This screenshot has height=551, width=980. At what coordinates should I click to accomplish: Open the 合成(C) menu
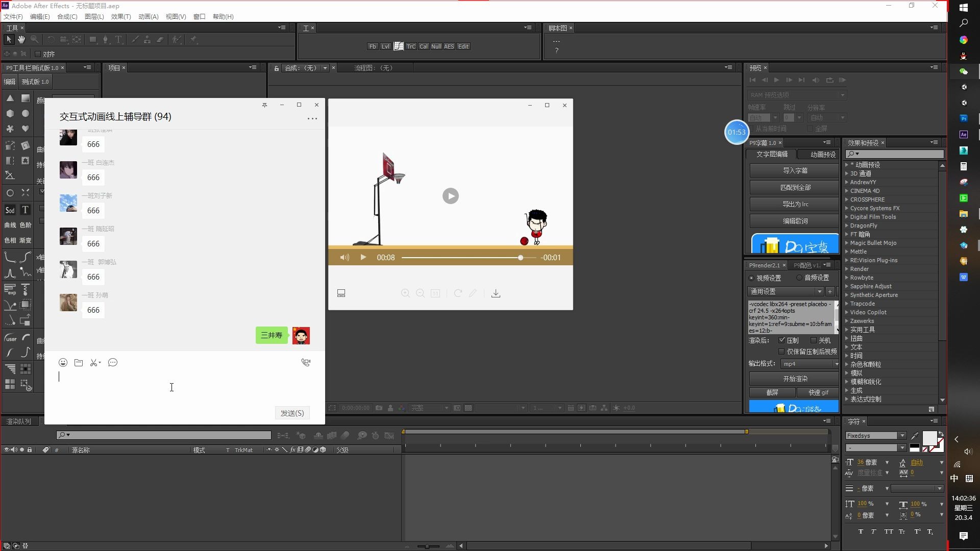click(67, 17)
